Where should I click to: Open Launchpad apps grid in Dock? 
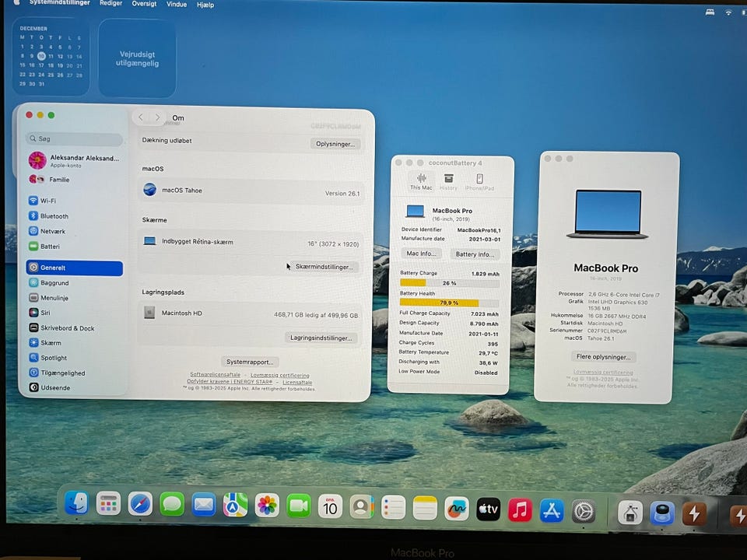108,503
